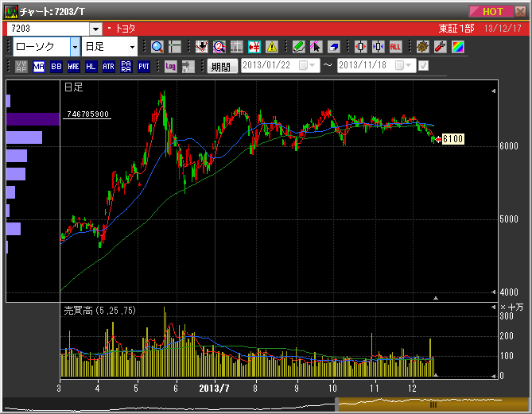Click the 6100 current price label
Viewport: 532px width, 414px height.
click(452, 139)
